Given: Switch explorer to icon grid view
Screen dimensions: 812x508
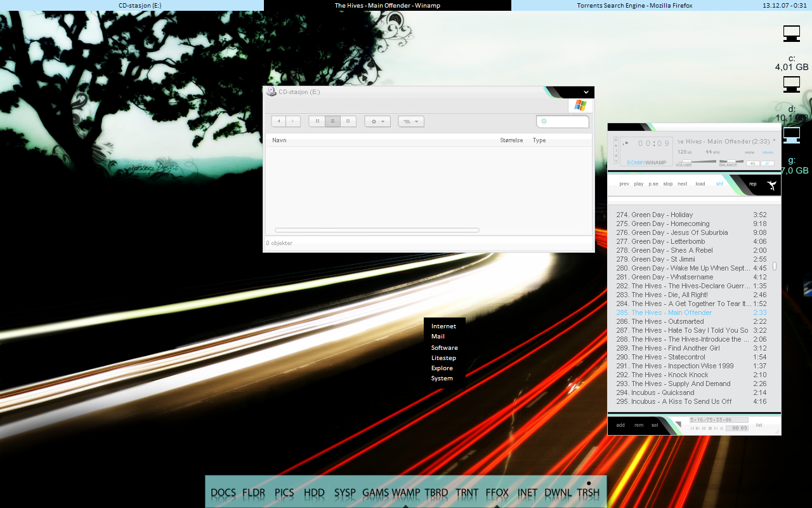Looking at the screenshot, I should pyautogui.click(x=317, y=121).
